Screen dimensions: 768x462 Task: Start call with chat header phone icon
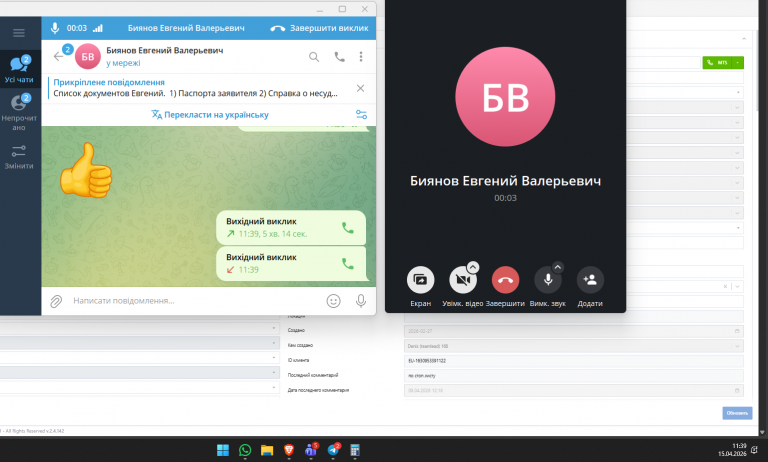pos(339,57)
